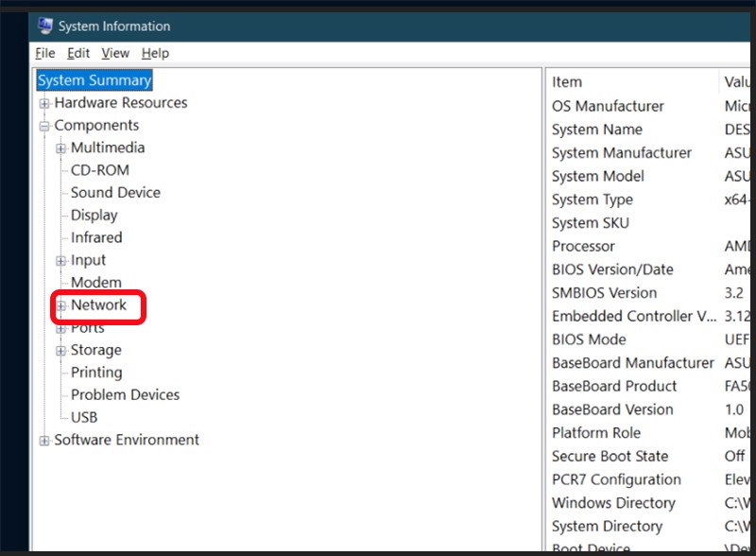Image resolution: width=756 pixels, height=556 pixels.
Task: Click the System Type row
Action: pyautogui.click(x=649, y=200)
